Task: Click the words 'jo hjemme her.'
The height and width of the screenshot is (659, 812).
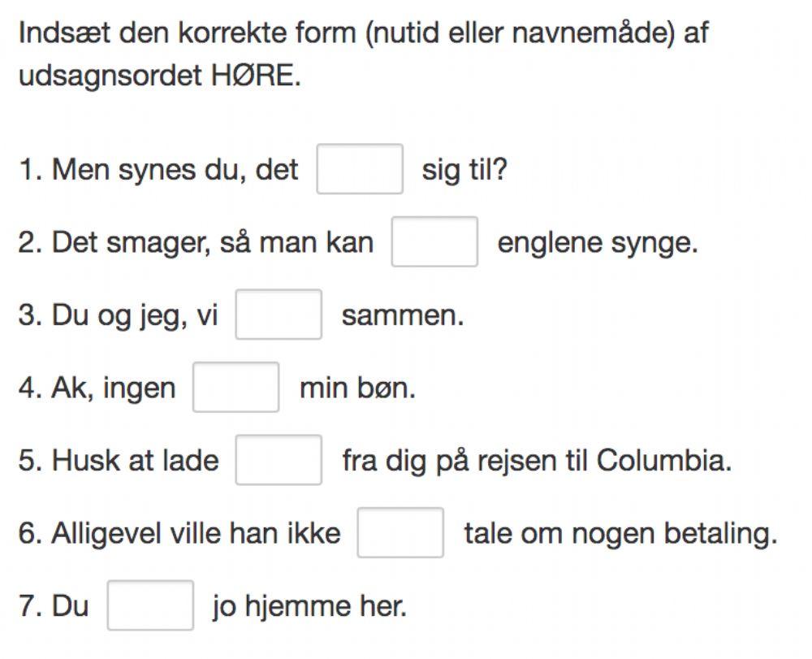Action: tap(309, 607)
